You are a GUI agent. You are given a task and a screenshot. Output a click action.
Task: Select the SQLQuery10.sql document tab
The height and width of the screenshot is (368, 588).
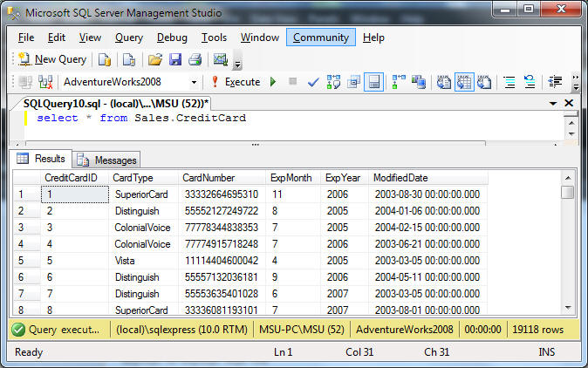pyautogui.click(x=116, y=104)
